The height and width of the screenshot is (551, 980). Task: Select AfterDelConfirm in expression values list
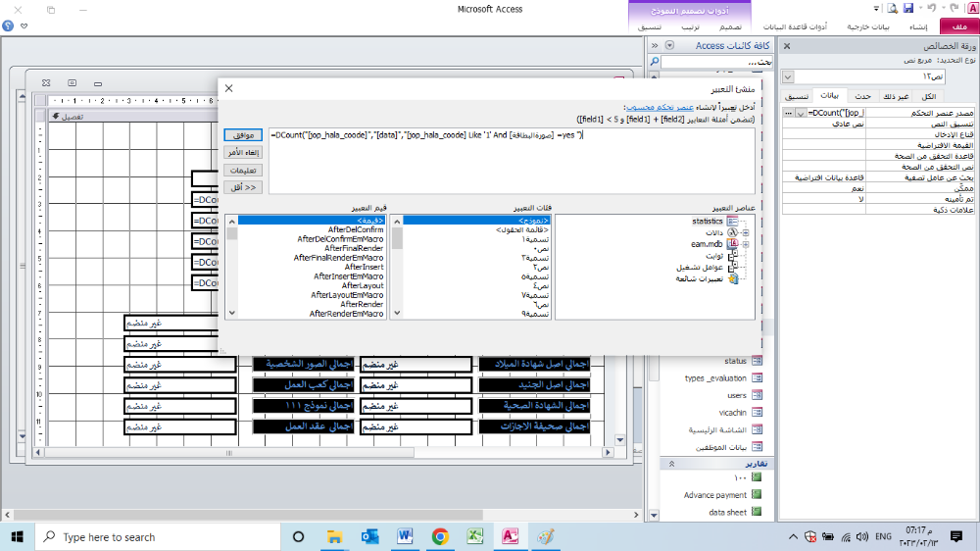356,229
